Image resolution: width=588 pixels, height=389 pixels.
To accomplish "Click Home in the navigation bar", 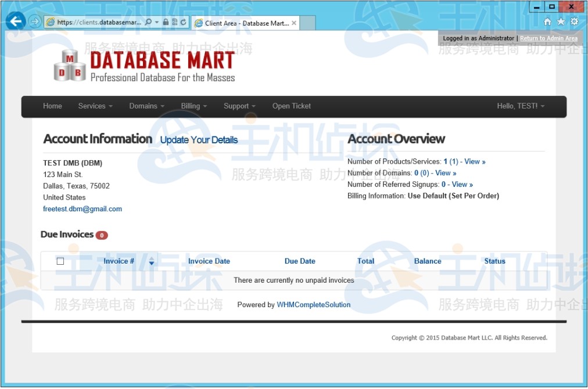I will [52, 106].
